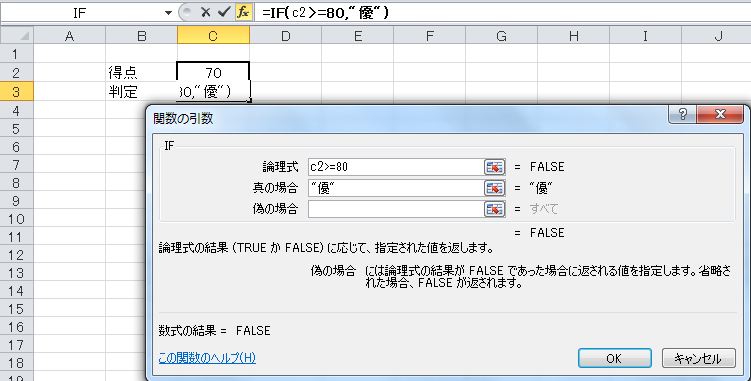
Task: Select row 8 header
Action: (17, 183)
